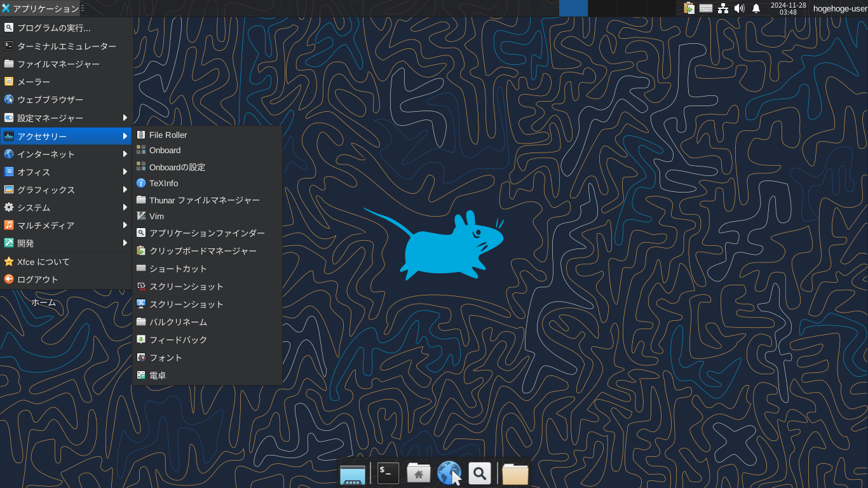868x488 pixels.
Task: Click the Show Desktop icon in the dock
Action: [x=353, y=473]
